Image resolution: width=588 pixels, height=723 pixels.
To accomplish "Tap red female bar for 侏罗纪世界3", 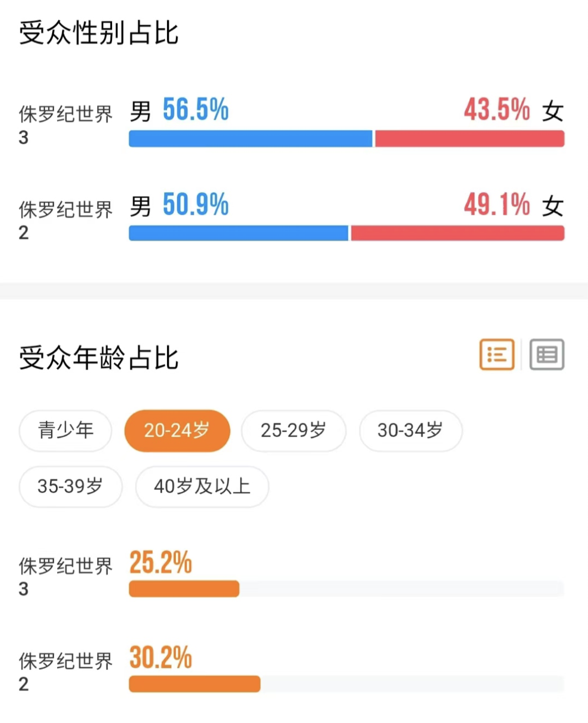I will 470,139.
